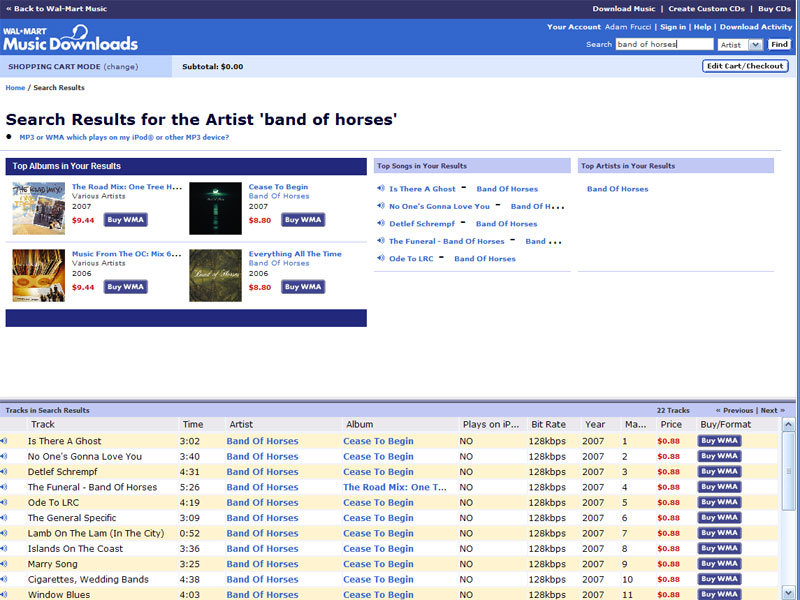Play speaker icon for No One's Gonna Love You track row
Viewport: 800px width, 600px height.
(4, 456)
